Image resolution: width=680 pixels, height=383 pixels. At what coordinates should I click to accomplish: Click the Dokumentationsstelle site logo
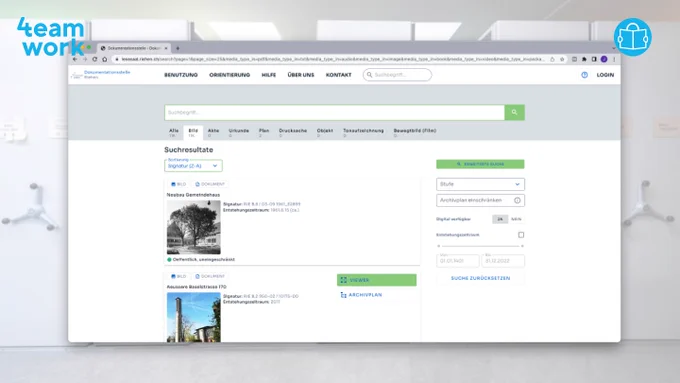pos(101,75)
